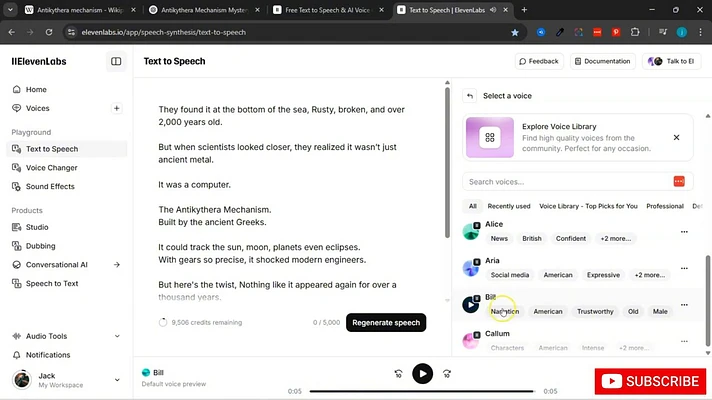
Task: Switch to Professional voices filter tab
Action: (665, 206)
